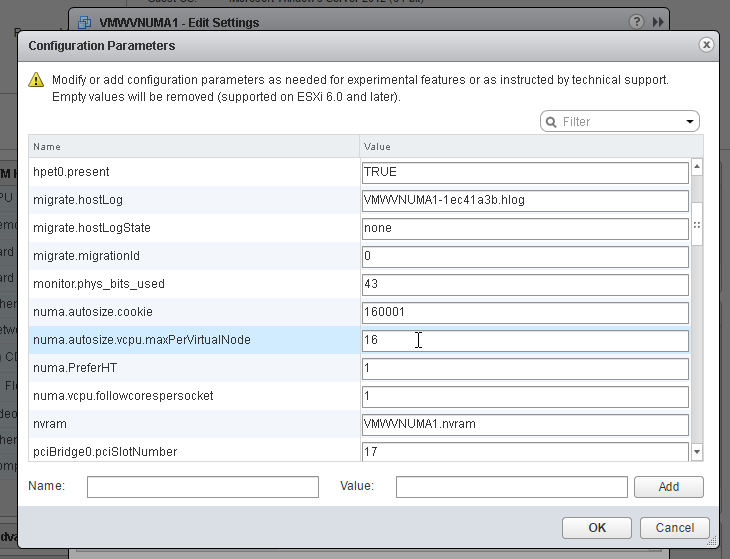Viewport: 730px width, 559px height.
Task: Click the double-arrow icon in Edit Settings
Action: pyautogui.click(x=658, y=22)
